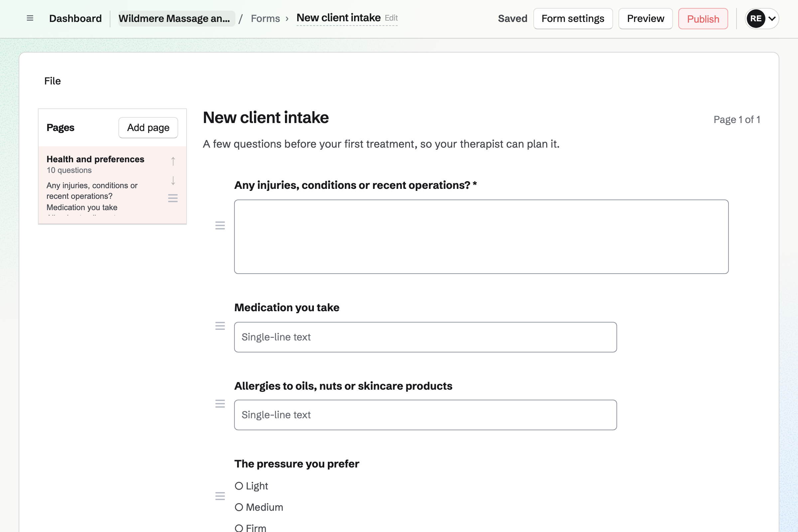Image resolution: width=798 pixels, height=532 pixels.
Task: Edit the form name New client intake
Action: 347,18
